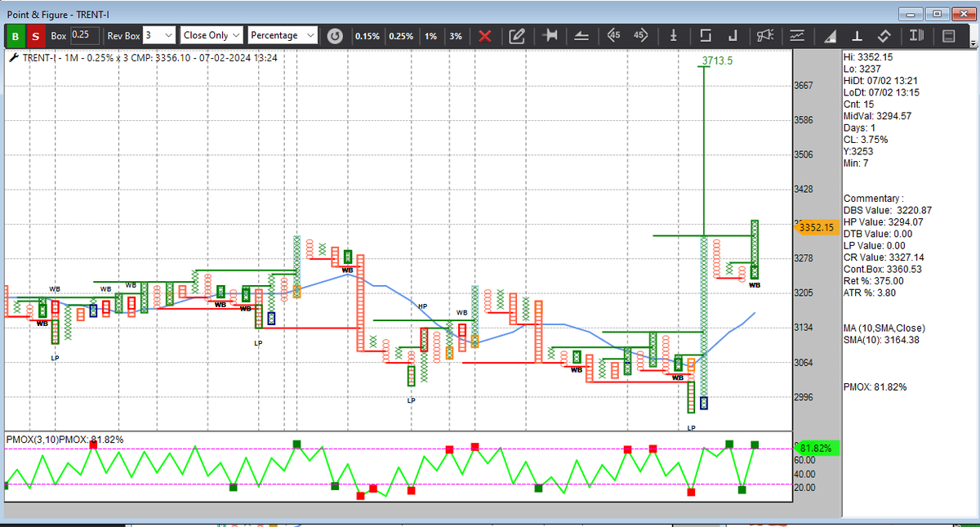The image size is (980, 527).
Task: Open the line chart indicators icon
Action: pyautogui.click(x=797, y=36)
